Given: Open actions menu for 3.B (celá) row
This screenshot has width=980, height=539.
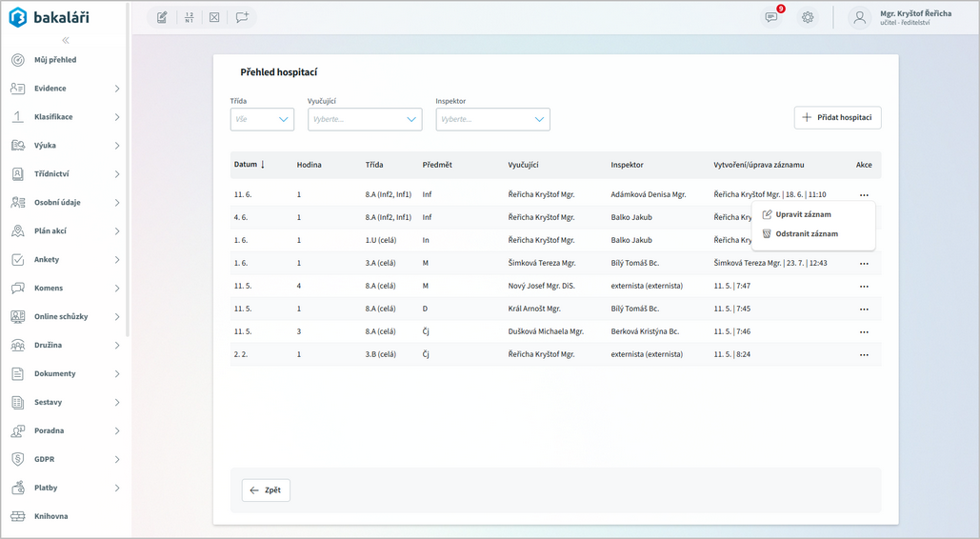Looking at the screenshot, I should pos(864,354).
